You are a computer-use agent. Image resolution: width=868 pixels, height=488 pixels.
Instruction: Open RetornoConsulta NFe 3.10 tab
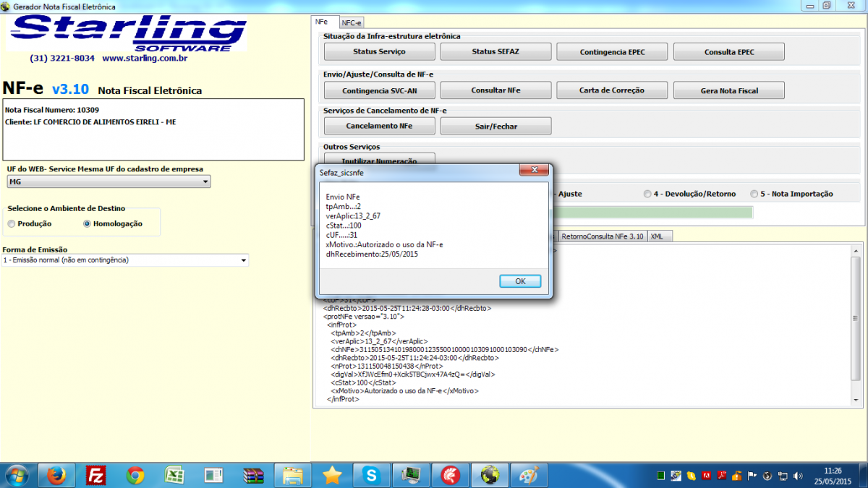[x=602, y=236]
